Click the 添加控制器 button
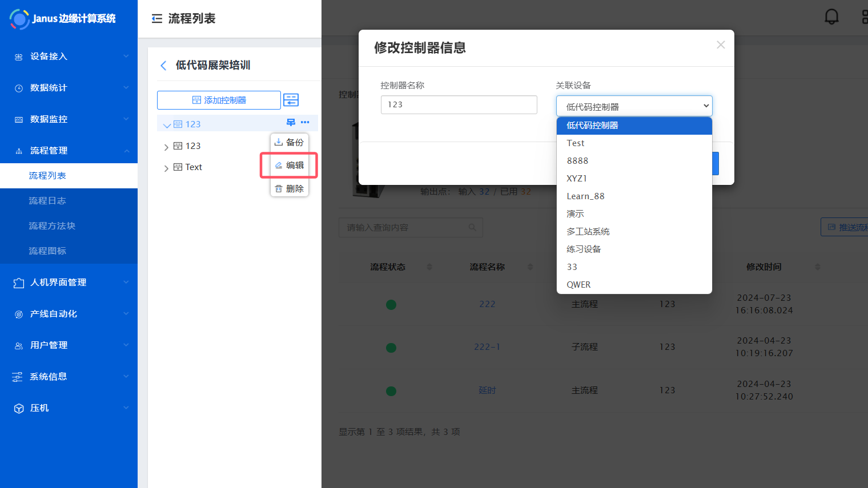Image resolution: width=868 pixels, height=488 pixels. click(x=219, y=100)
